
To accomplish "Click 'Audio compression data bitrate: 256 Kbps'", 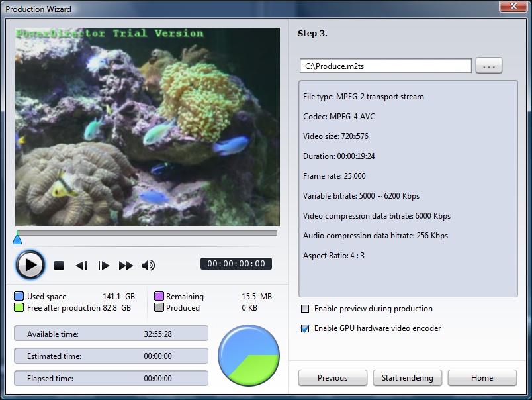I will pyautogui.click(x=376, y=236).
